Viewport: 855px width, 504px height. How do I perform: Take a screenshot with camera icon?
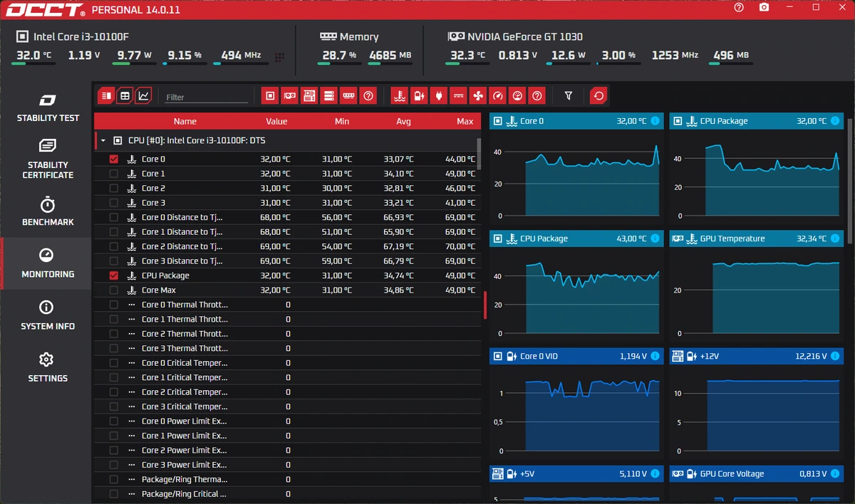click(x=764, y=7)
